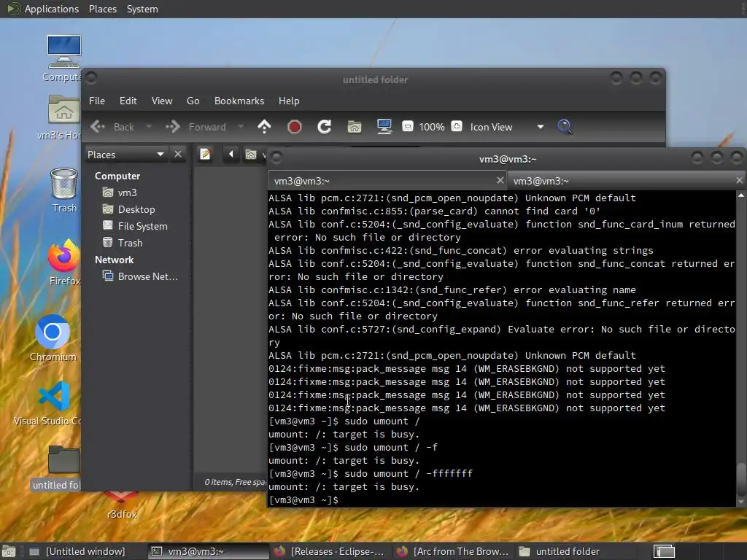Image resolution: width=747 pixels, height=560 pixels.
Task: Close the second terminal tab
Action: pos(739,180)
